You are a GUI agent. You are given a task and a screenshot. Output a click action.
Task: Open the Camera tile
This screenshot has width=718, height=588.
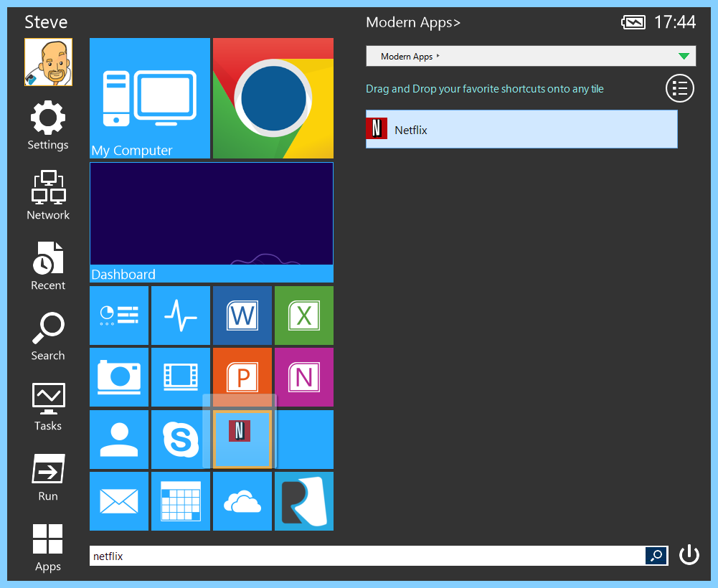coord(119,377)
